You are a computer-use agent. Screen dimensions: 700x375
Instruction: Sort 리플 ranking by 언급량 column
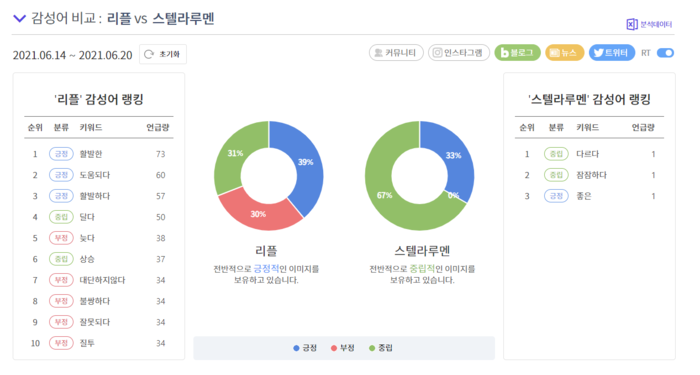pos(158,127)
